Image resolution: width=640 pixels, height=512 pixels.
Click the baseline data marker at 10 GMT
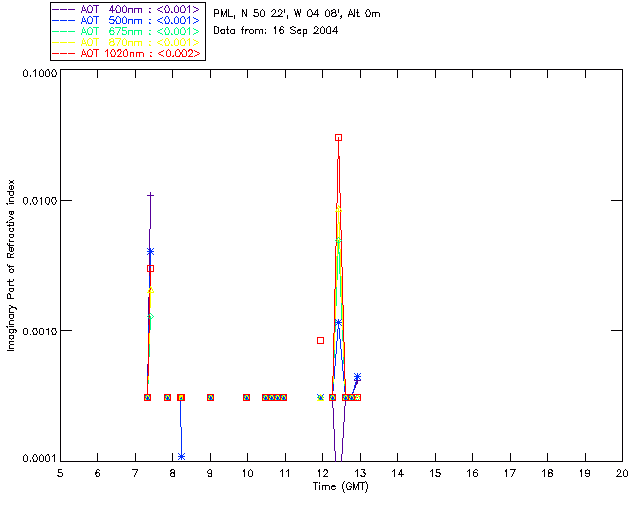click(246, 397)
